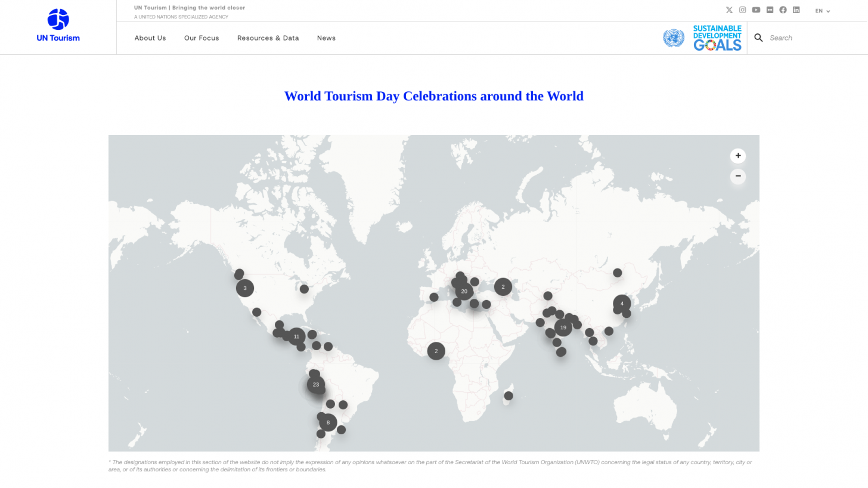Click the magnifying glass search icon
The width and height of the screenshot is (868, 488).
point(758,38)
